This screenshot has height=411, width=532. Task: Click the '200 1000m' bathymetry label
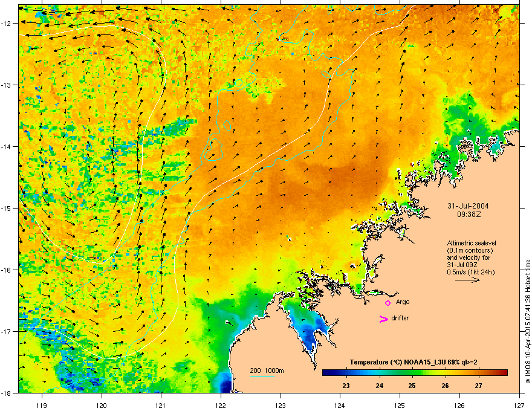pos(267,371)
